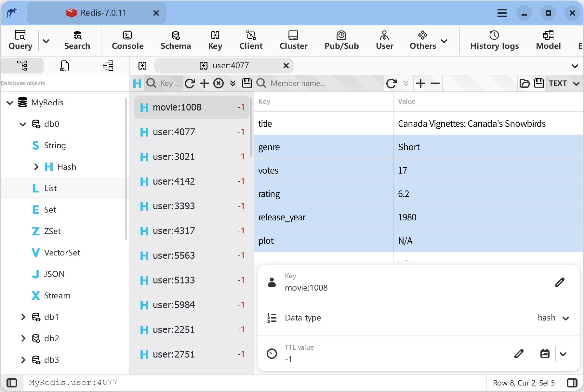Add a new hash member row

click(x=421, y=84)
